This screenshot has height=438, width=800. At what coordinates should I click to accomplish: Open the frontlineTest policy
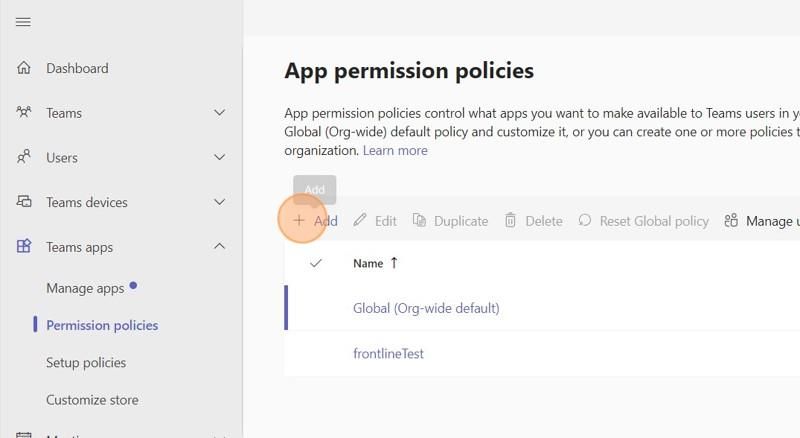click(388, 354)
